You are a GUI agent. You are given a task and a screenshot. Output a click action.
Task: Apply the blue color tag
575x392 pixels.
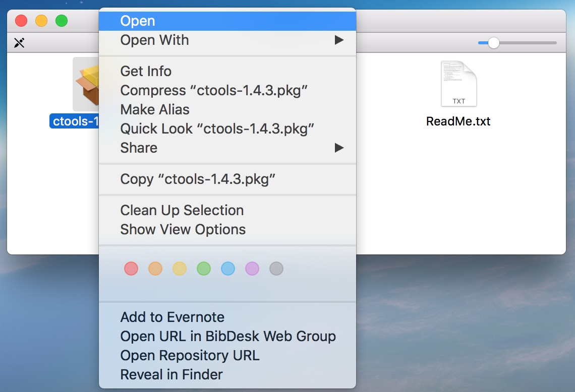[228, 269]
